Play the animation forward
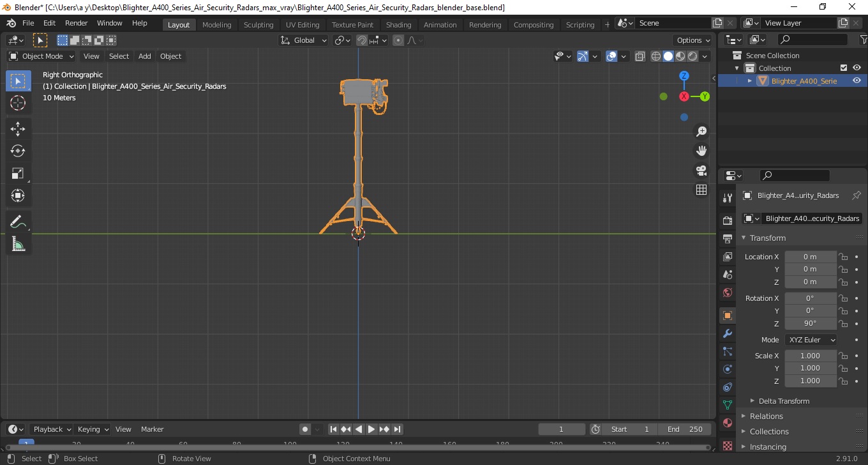The height and width of the screenshot is (465, 868). [x=371, y=429]
